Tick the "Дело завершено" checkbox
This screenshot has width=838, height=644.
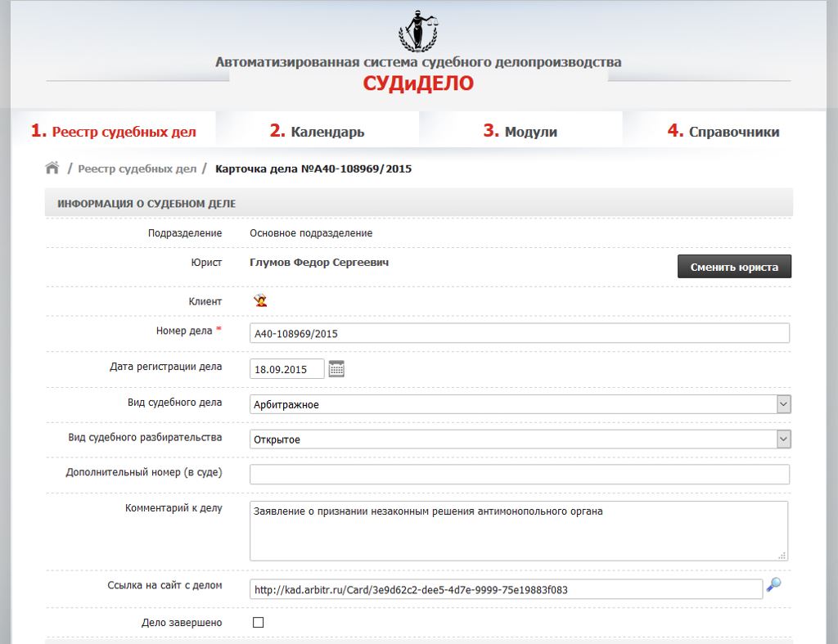258,622
